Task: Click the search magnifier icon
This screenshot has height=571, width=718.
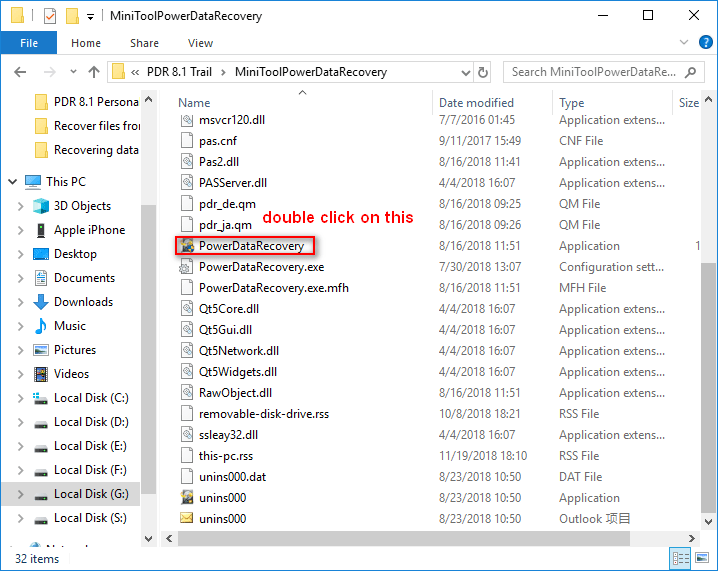Action: tap(691, 72)
